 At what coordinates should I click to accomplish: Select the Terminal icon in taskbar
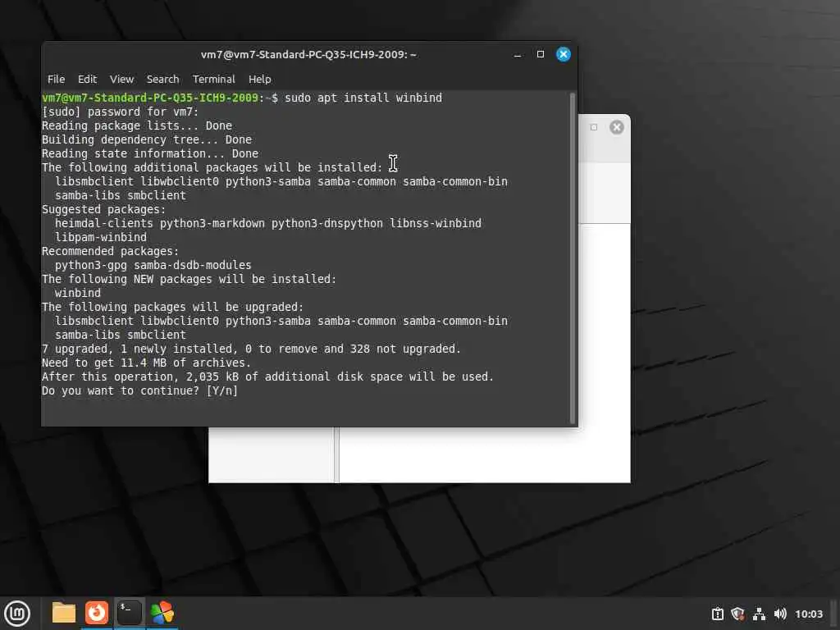(x=130, y=613)
